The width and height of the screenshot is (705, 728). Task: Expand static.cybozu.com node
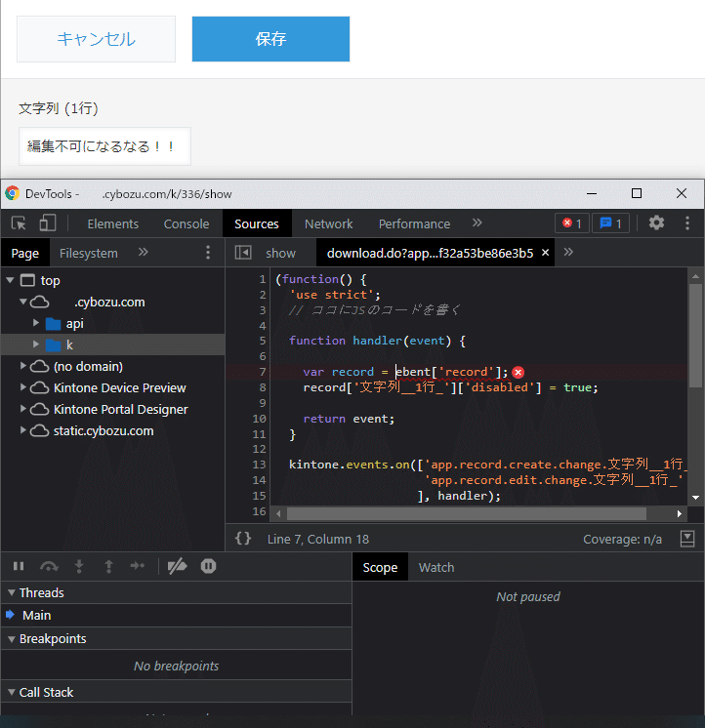point(22,430)
